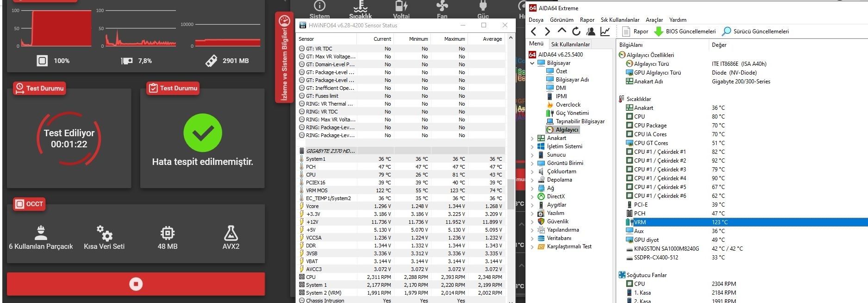Viewport: 868px width, 303px height.
Task: Open AIDA64 Görünüm menu
Action: pyautogui.click(x=562, y=20)
